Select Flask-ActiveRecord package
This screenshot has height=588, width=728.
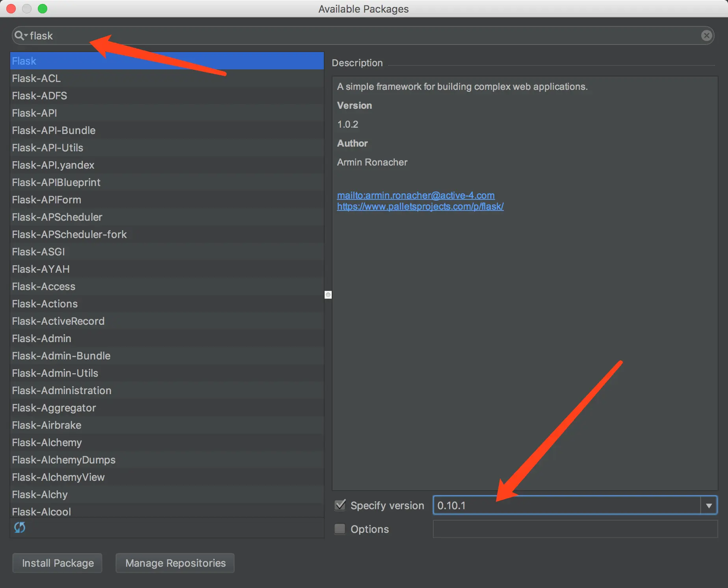[x=167, y=321]
